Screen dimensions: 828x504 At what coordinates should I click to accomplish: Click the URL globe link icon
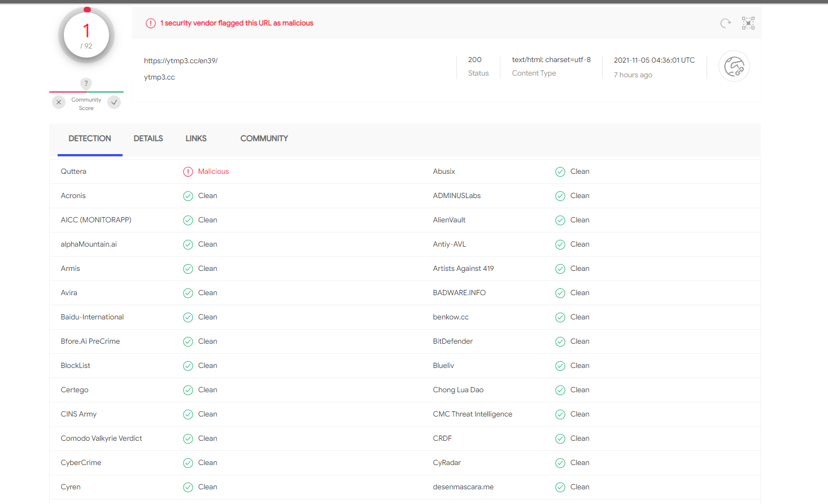tap(734, 67)
